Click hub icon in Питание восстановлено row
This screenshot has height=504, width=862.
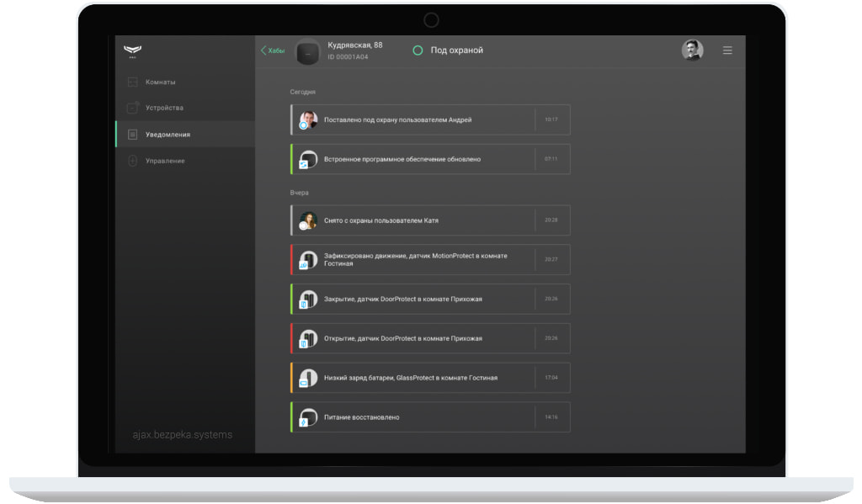[308, 417]
